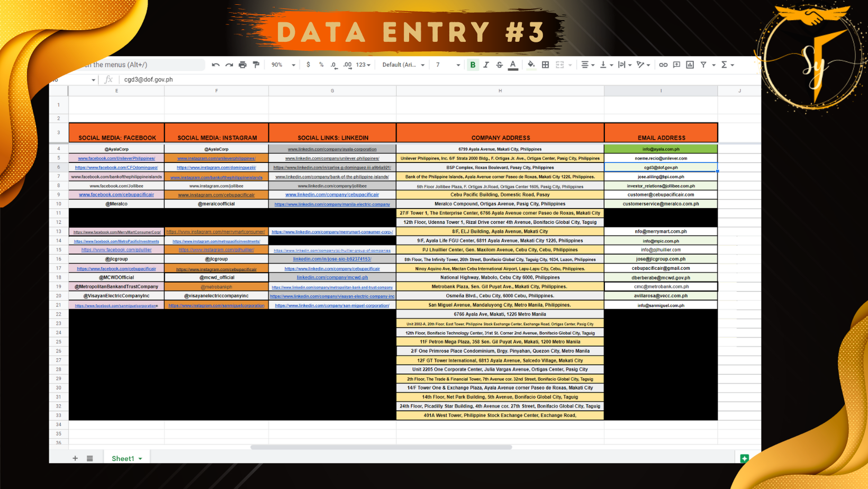Expand the merge cells options arrow
868x489 pixels.
570,65
